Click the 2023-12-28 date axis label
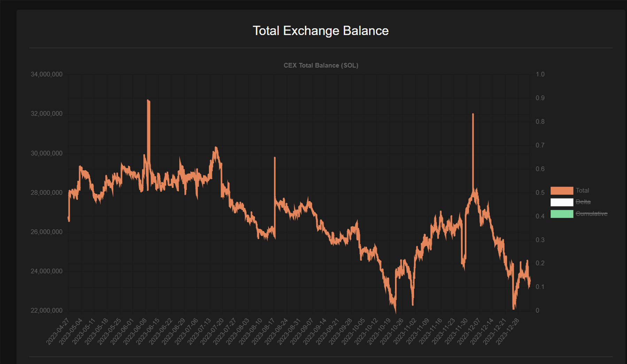 [508, 331]
